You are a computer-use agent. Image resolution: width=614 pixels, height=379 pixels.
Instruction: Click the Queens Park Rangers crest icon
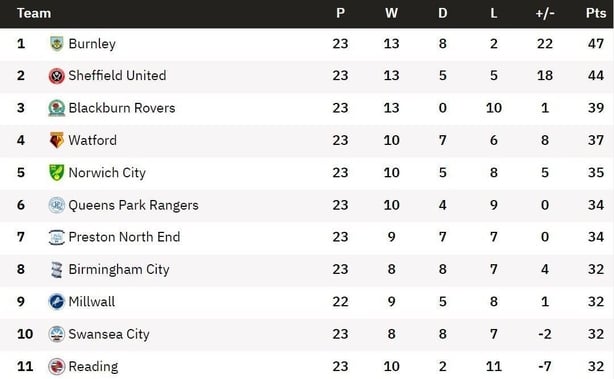click(56, 205)
